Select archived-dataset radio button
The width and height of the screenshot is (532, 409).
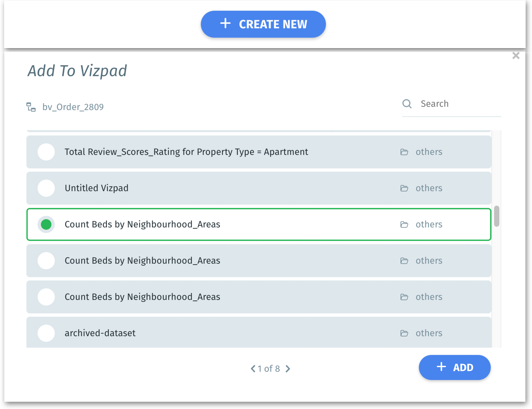[46, 333]
